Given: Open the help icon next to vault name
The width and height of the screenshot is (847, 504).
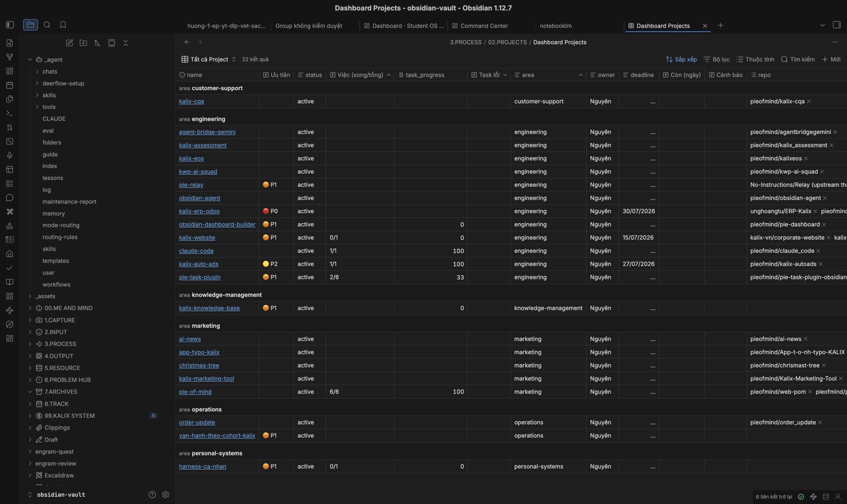Looking at the screenshot, I should pos(152,494).
